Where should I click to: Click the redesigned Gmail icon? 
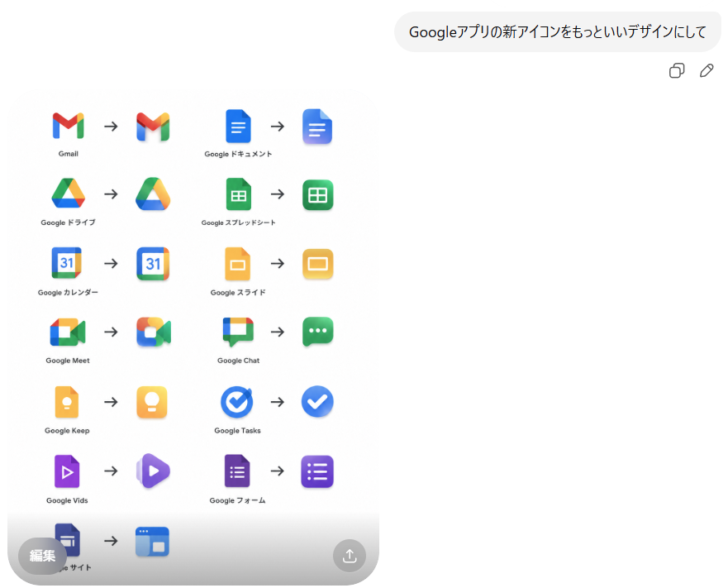tap(153, 127)
